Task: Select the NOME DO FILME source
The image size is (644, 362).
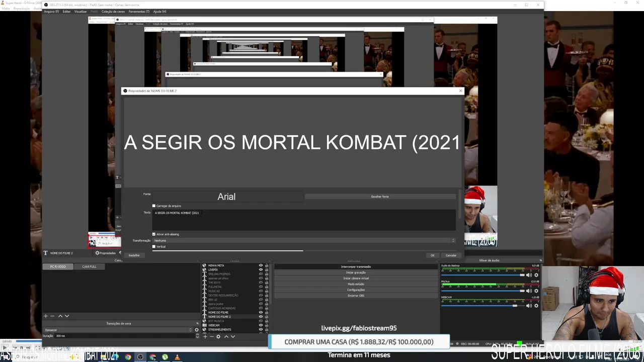Action: (x=218, y=312)
